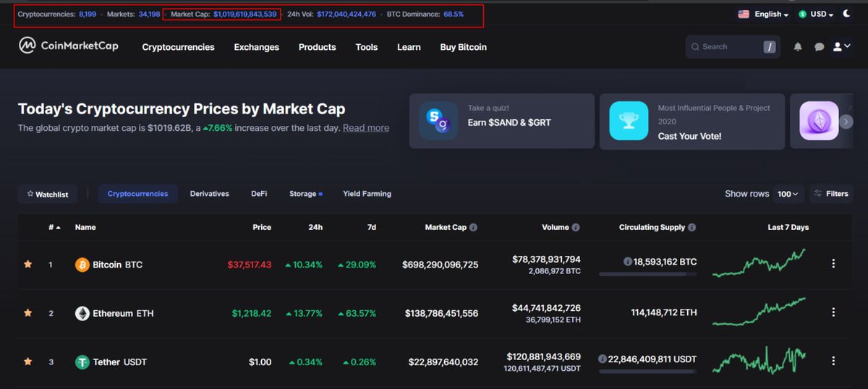Sort by the 24h column header
868x389 pixels.
pyautogui.click(x=315, y=227)
